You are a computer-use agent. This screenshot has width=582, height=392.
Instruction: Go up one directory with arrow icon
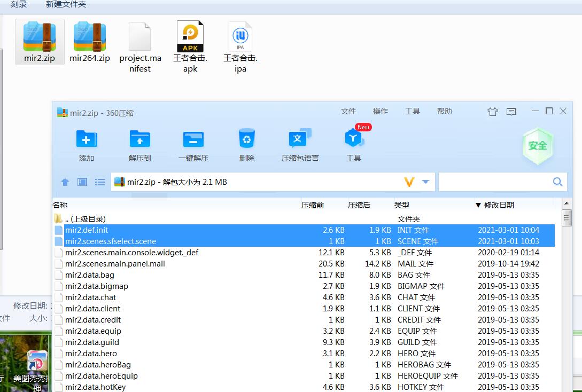(x=65, y=182)
